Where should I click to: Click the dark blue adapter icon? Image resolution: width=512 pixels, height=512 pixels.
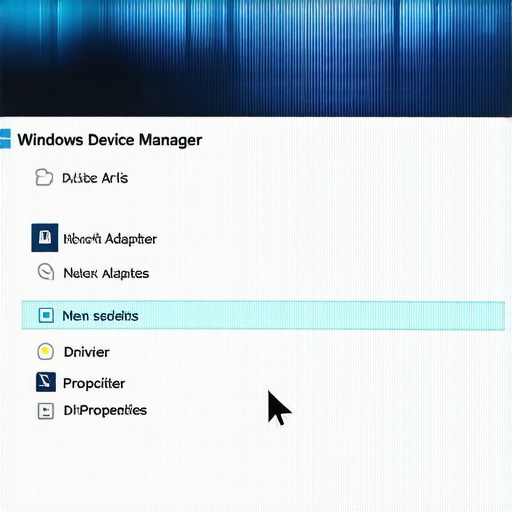45,238
